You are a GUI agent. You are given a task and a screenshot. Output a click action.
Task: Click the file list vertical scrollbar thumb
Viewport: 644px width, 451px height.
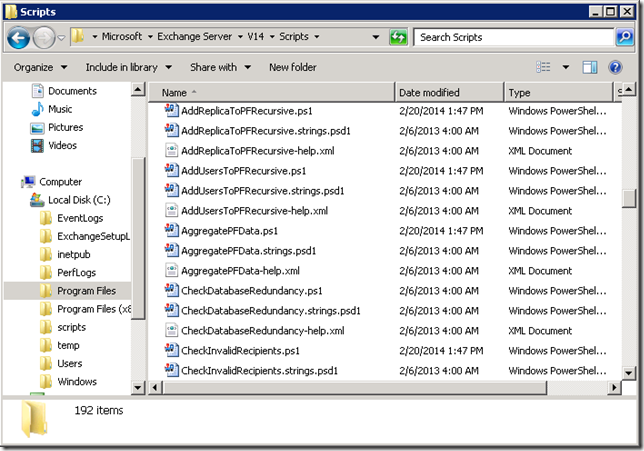pos(629,199)
